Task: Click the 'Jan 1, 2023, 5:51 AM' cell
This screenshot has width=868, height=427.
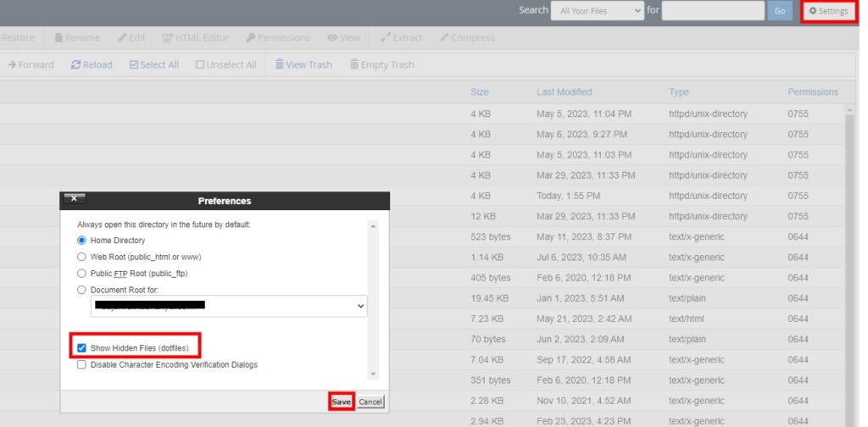Action: pyautogui.click(x=580, y=298)
